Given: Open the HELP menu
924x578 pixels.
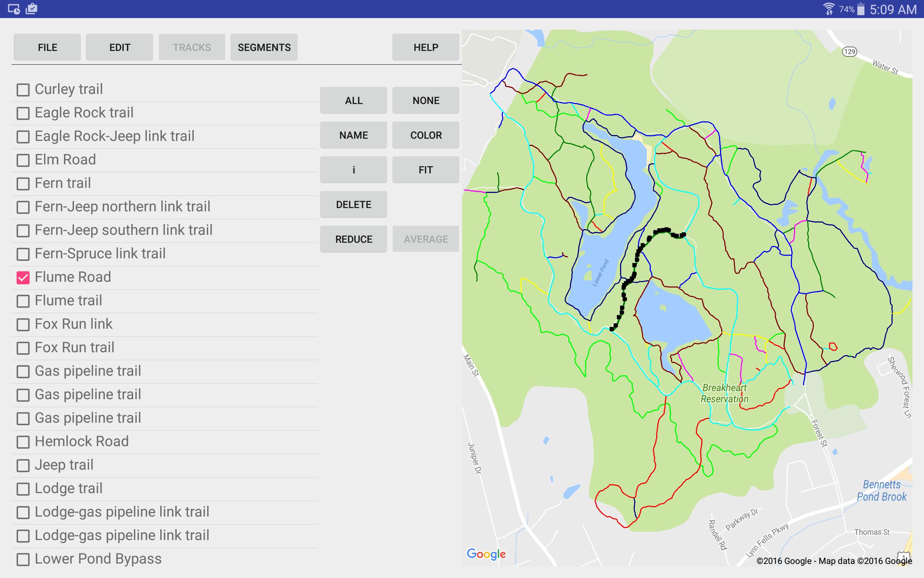Looking at the screenshot, I should pos(426,47).
